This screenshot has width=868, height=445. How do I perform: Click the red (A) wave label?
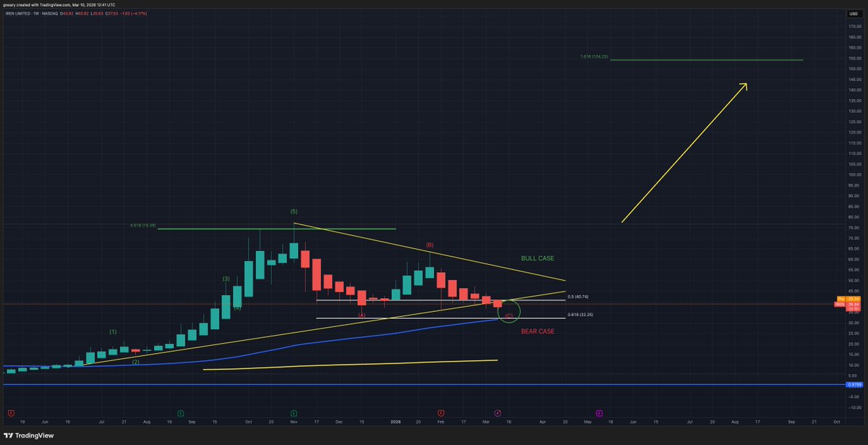pyautogui.click(x=362, y=315)
